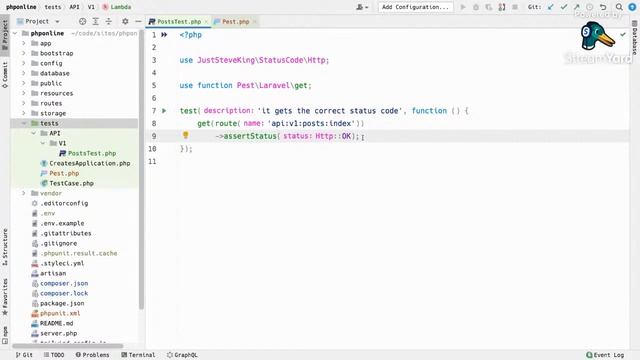
Task: Expand the vendor folder
Action: [24, 193]
